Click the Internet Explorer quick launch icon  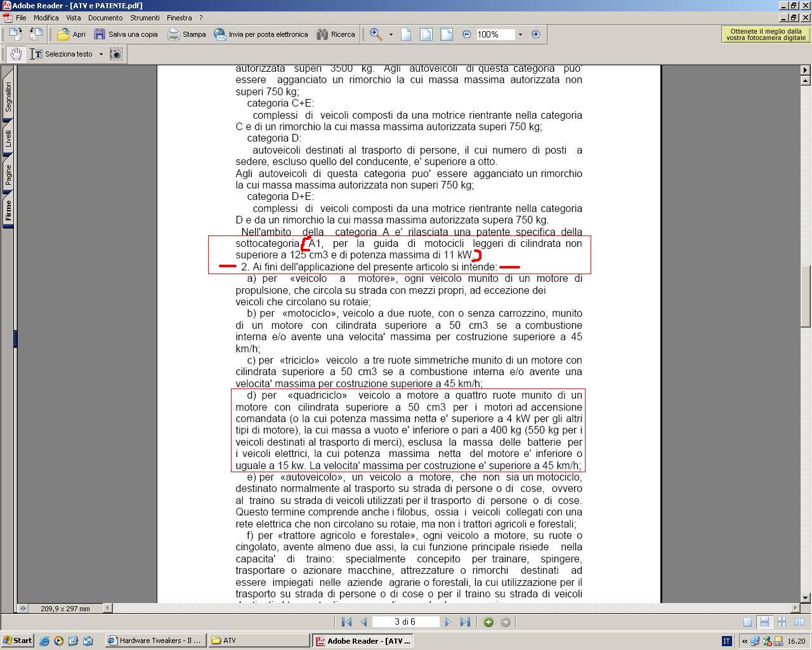click(44, 641)
